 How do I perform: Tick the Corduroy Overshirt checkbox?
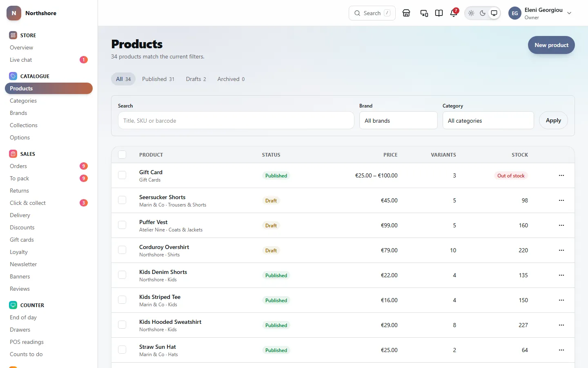coord(122,250)
